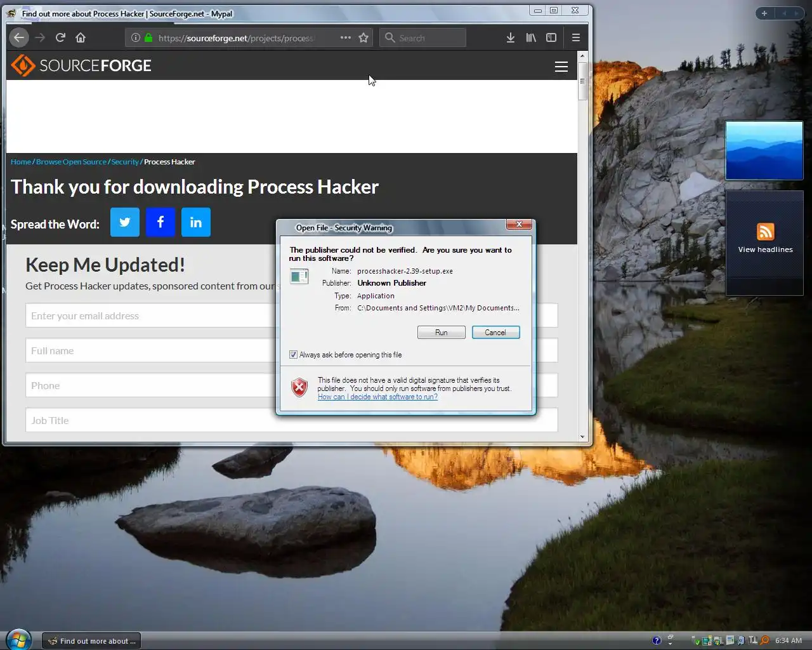Add a gadget with the plus icon

click(764, 13)
